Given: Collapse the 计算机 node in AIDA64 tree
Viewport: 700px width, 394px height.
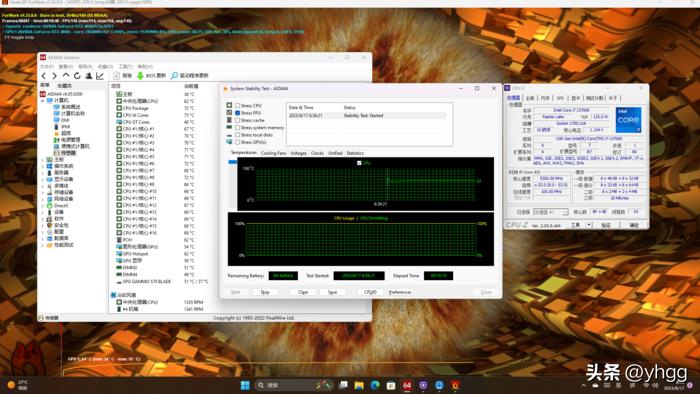Looking at the screenshot, I should (43, 101).
